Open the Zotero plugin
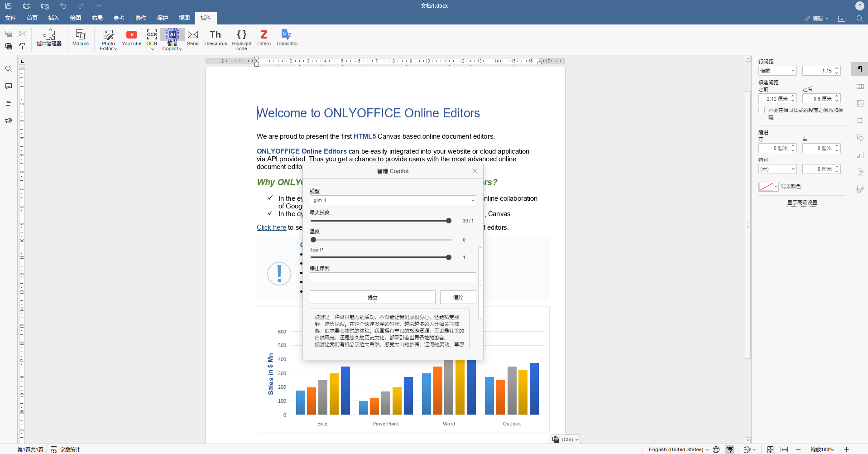 [x=264, y=38]
